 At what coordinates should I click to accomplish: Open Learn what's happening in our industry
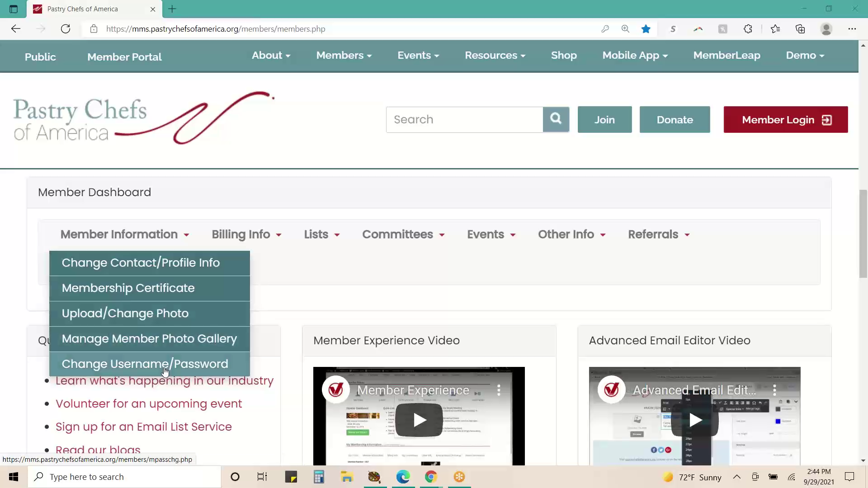click(165, 381)
